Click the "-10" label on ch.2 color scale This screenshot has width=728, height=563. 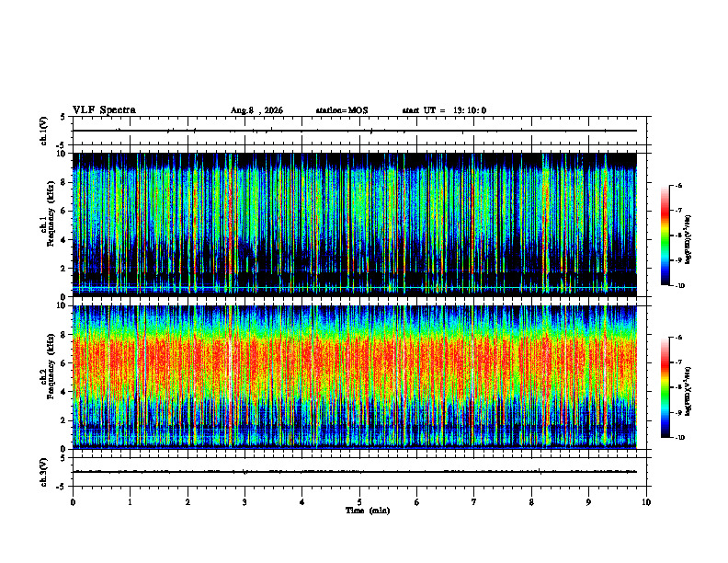pos(679,437)
